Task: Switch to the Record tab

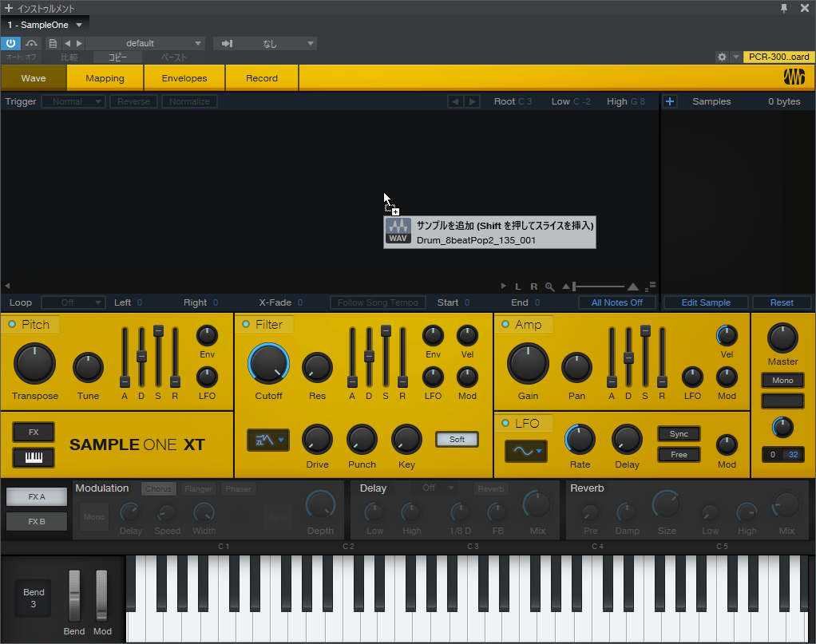Action: point(262,78)
